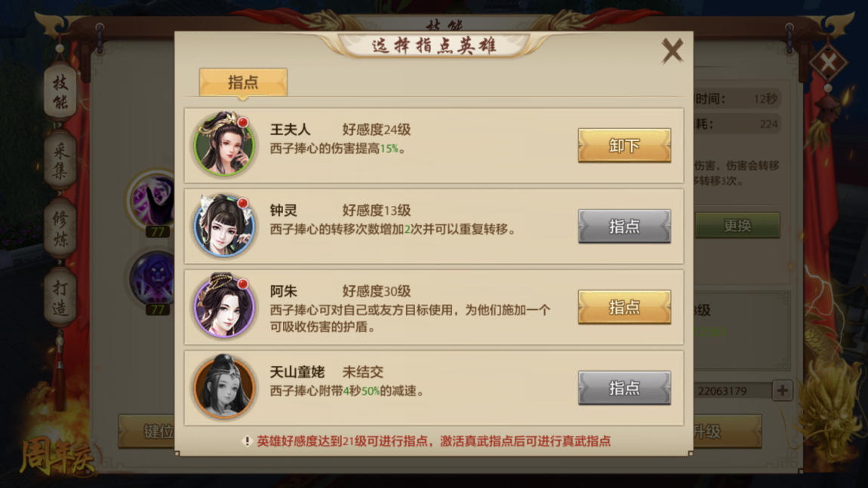Open the 修炼 sidebar tab
The height and width of the screenshot is (488, 868).
click(60, 229)
